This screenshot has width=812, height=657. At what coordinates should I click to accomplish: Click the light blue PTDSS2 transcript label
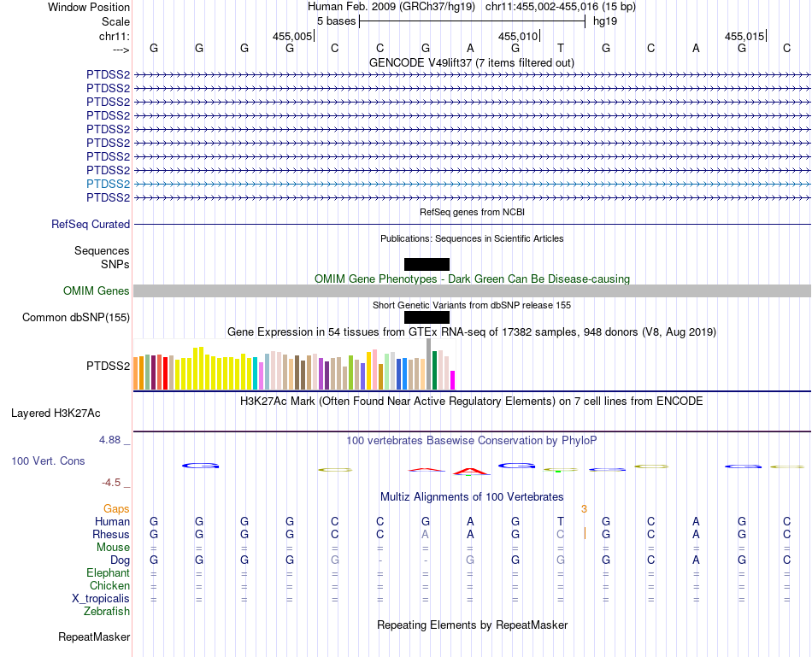click(108, 184)
